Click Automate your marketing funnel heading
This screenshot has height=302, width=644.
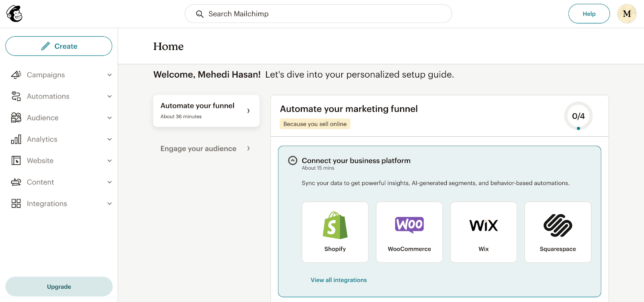349,109
